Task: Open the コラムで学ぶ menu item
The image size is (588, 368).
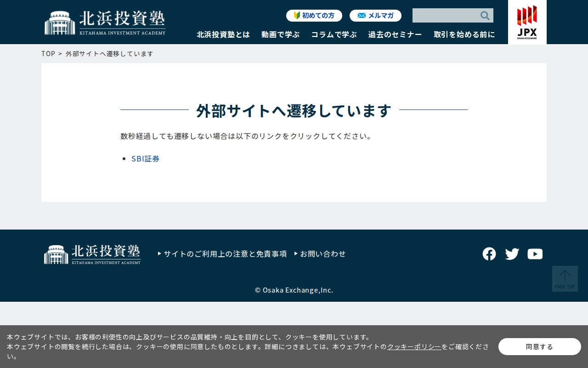Action: click(x=334, y=34)
